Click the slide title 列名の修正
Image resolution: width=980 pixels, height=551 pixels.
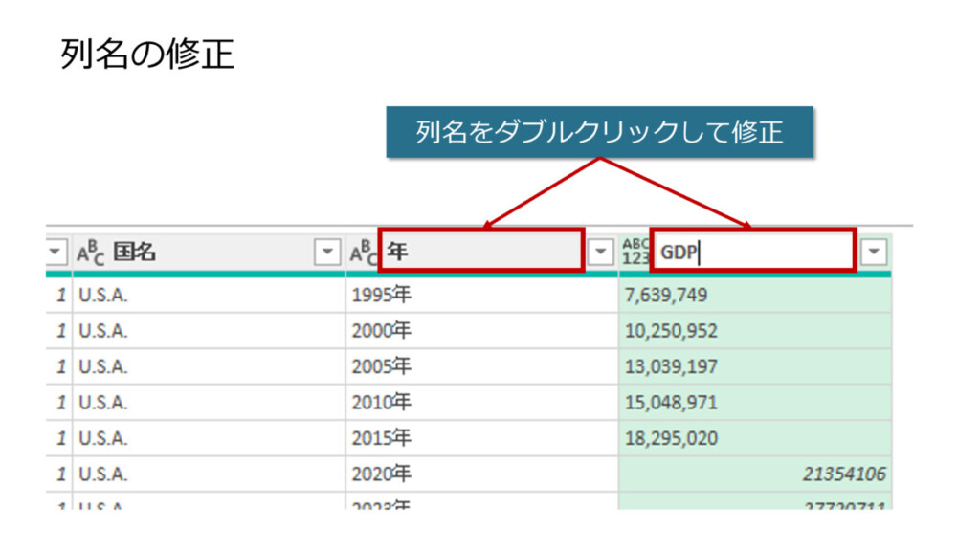point(146,54)
